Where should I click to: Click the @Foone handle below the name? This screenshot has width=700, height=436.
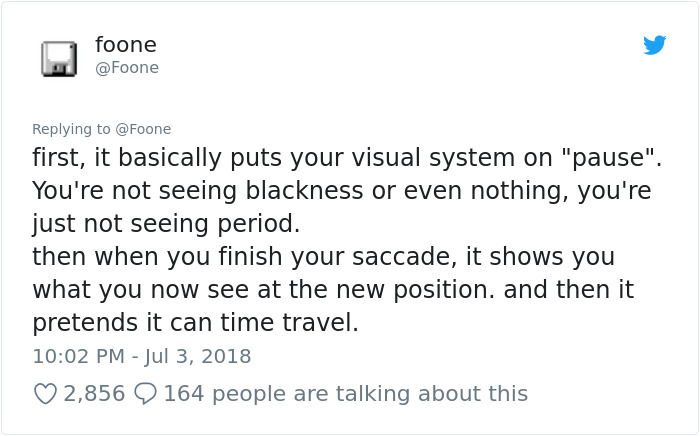coord(126,68)
